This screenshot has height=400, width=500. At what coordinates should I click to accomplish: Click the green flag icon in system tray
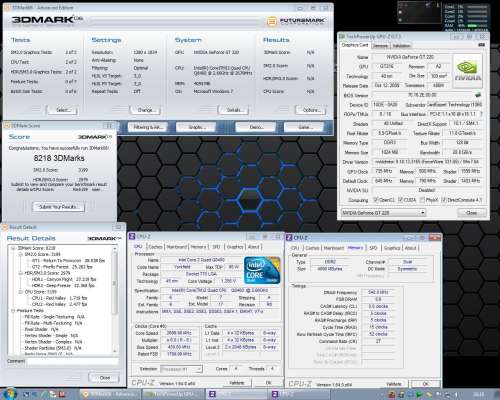click(419, 395)
